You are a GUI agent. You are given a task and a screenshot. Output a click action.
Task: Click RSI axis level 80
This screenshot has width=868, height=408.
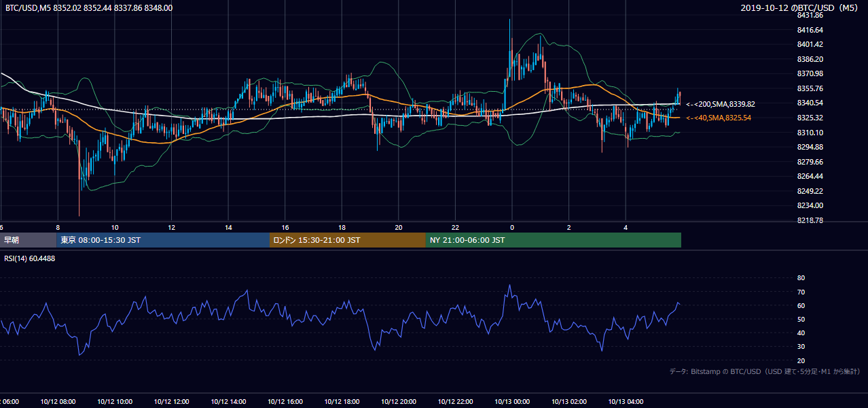point(801,278)
